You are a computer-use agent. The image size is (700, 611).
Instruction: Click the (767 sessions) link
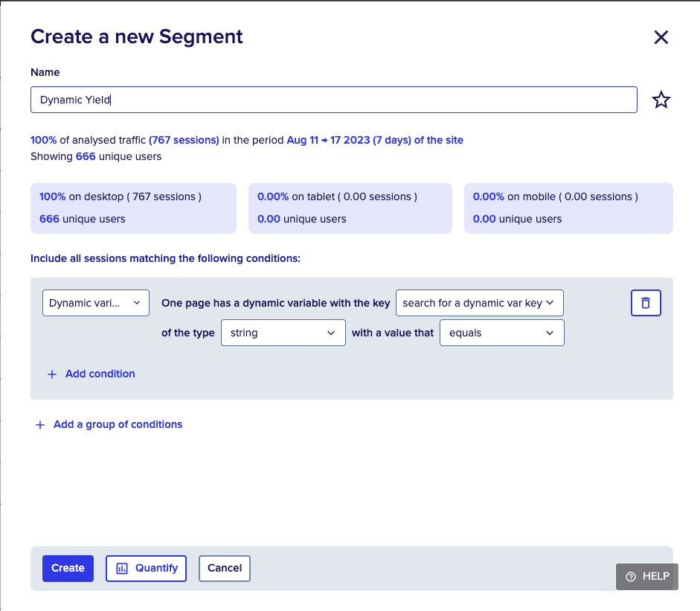[x=184, y=140]
